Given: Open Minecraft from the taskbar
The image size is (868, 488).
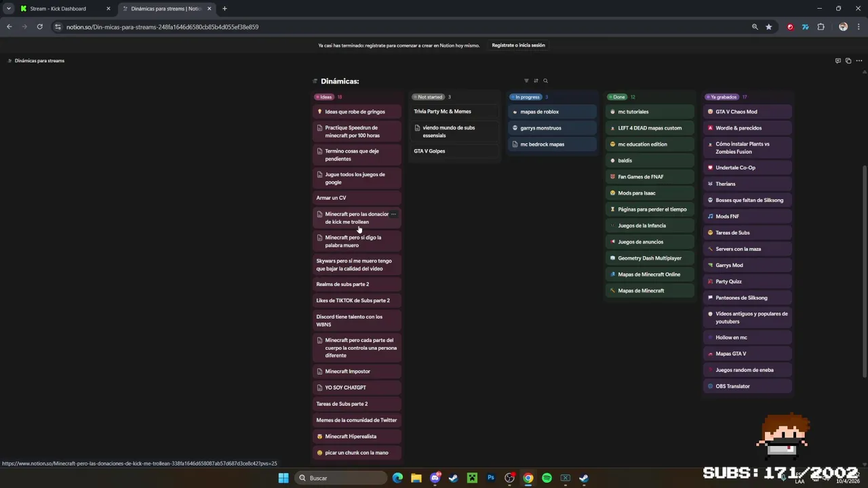Looking at the screenshot, I should coord(472,478).
